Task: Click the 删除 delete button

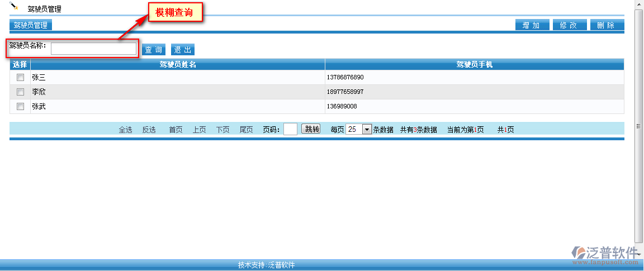Action: 607,25
